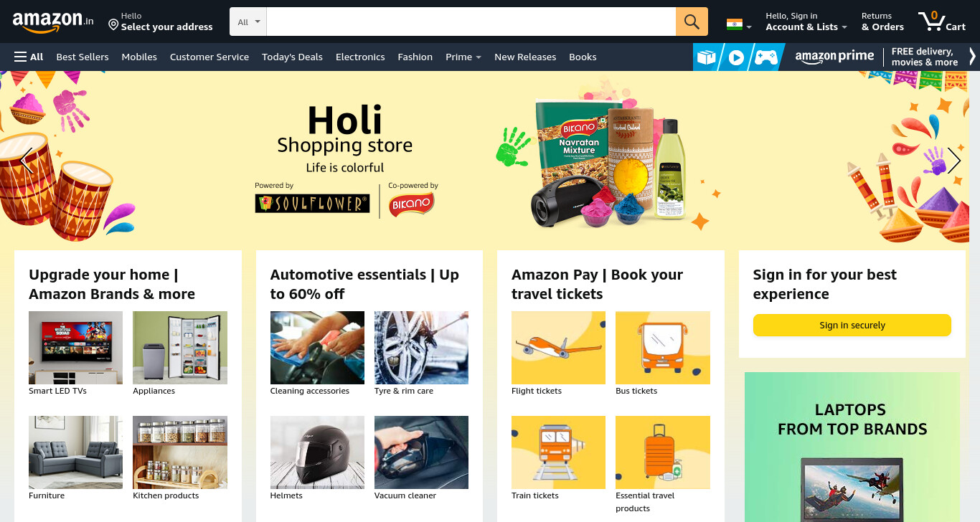Image resolution: width=980 pixels, height=522 pixels.
Task: Click the Amazon.in logo
Action: click(x=53, y=22)
